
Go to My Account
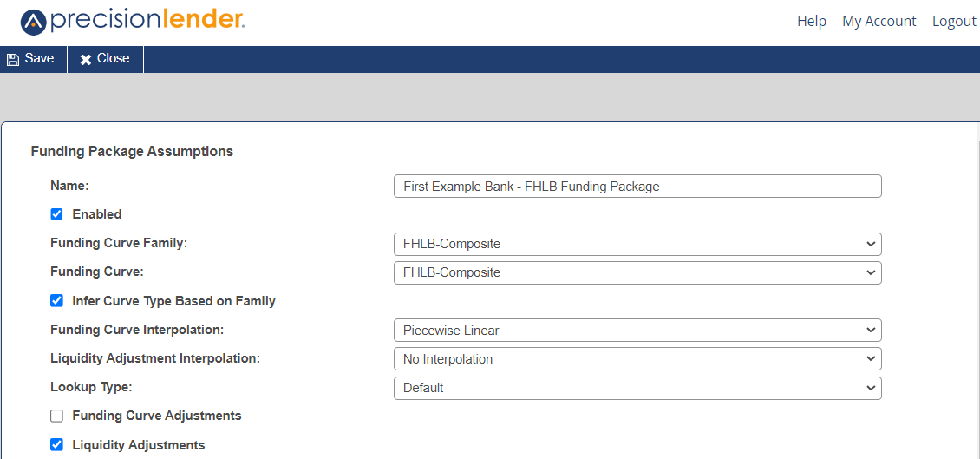point(879,22)
